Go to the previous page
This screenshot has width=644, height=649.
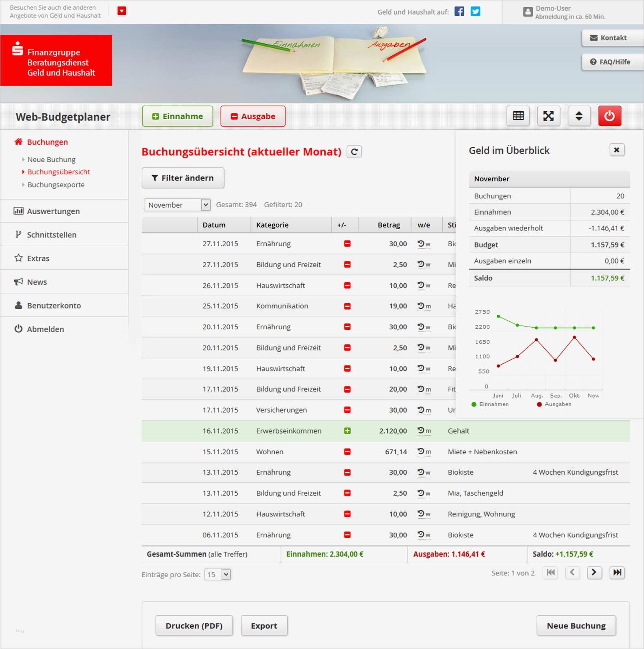573,573
